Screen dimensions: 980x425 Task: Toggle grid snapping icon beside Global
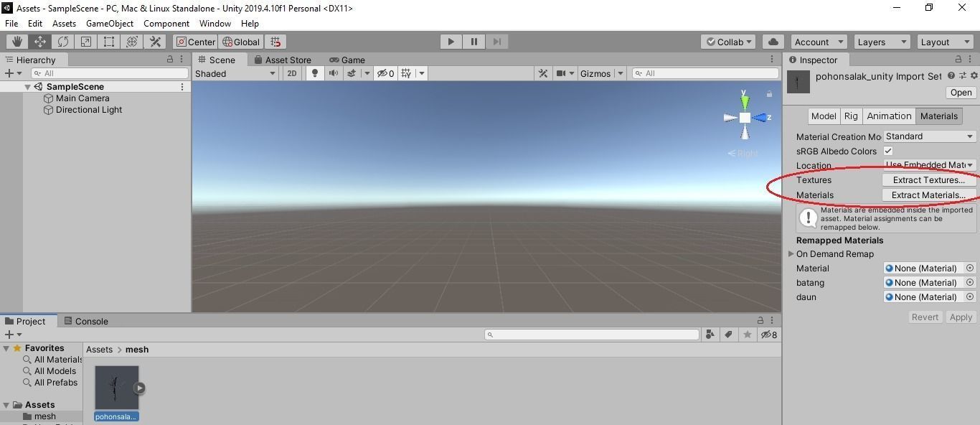point(275,42)
